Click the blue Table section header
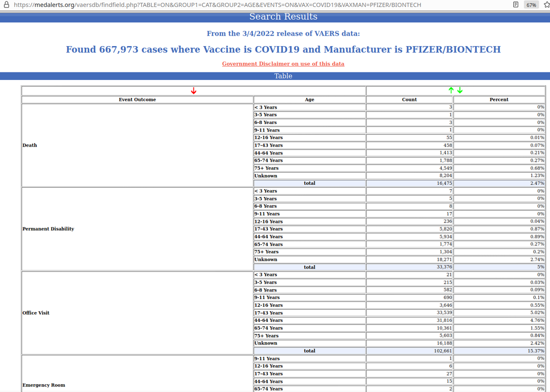The height and width of the screenshot is (392, 550). coord(275,76)
